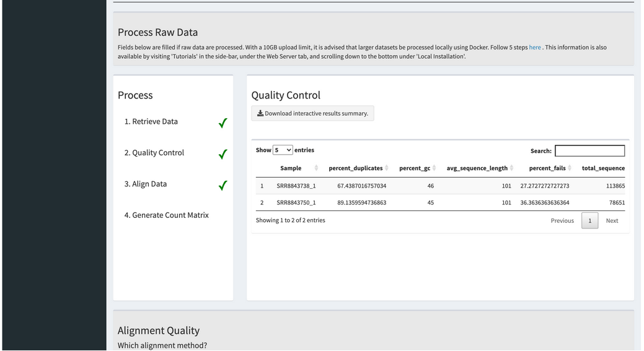Open the 'here' Docker steps link

(535, 47)
